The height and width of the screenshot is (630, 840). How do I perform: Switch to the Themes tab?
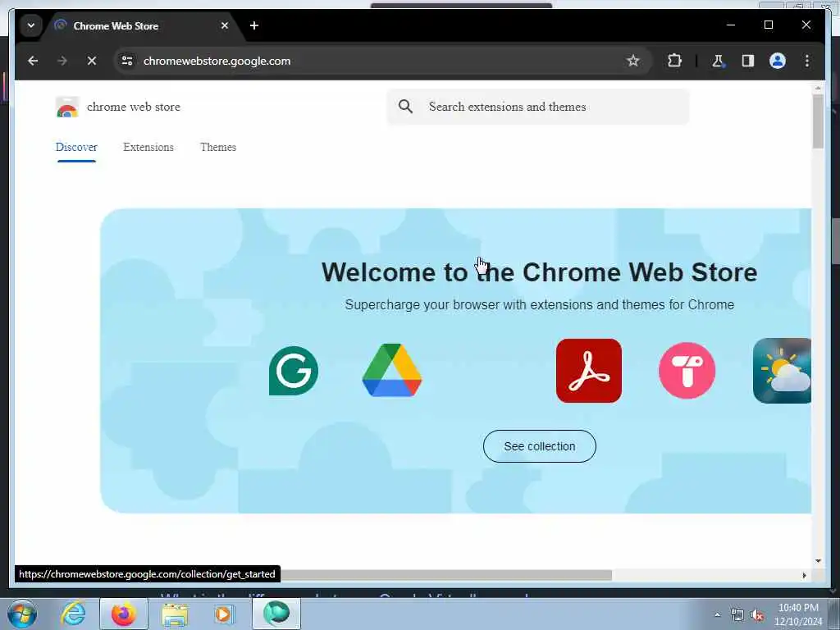[x=218, y=147]
